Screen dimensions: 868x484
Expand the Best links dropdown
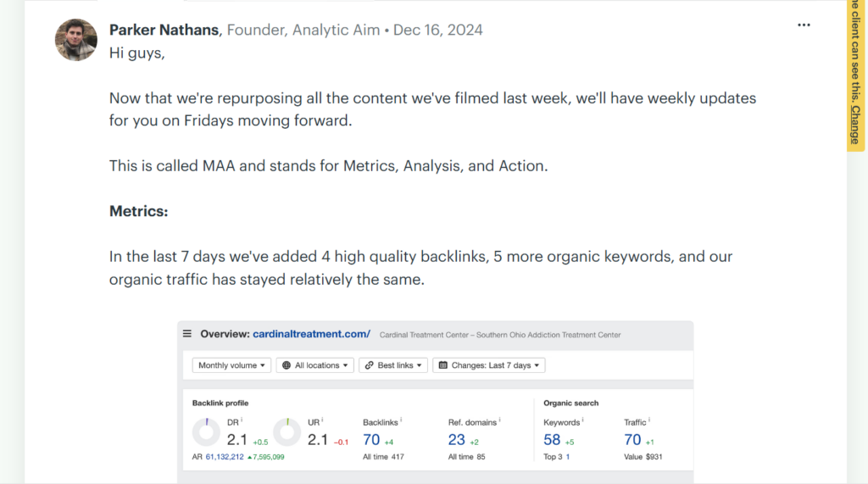(393, 365)
